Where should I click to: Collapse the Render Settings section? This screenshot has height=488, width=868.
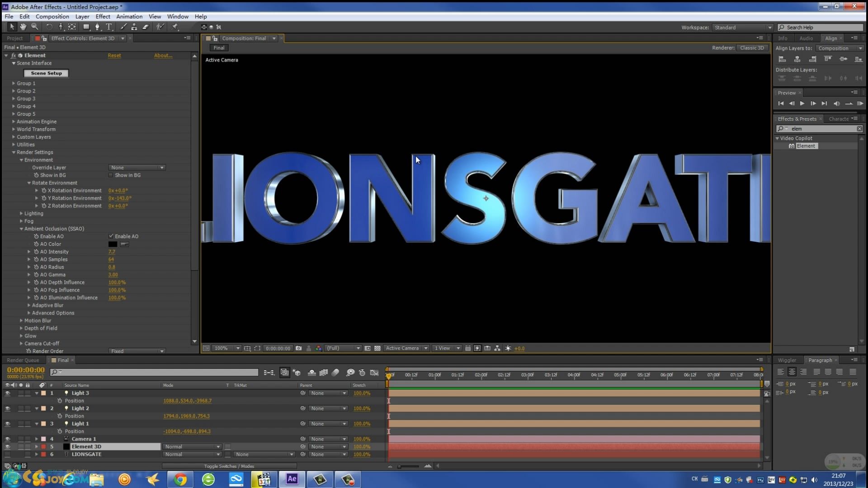[14, 152]
